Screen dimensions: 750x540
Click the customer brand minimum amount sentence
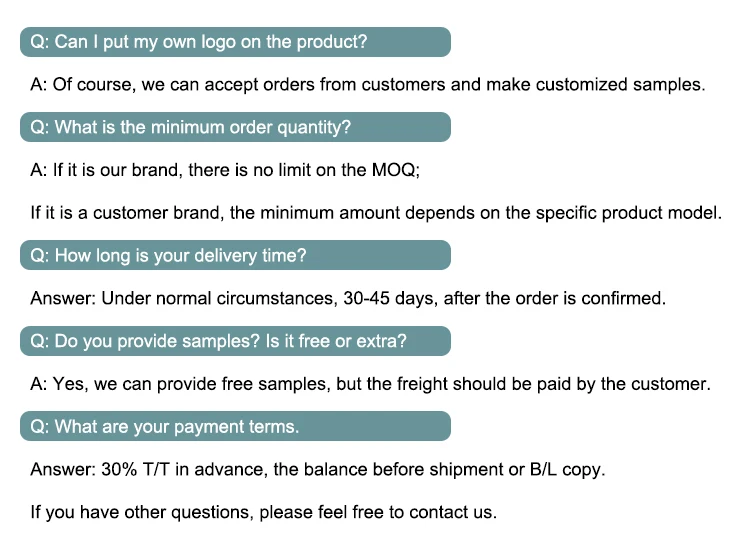(376, 213)
